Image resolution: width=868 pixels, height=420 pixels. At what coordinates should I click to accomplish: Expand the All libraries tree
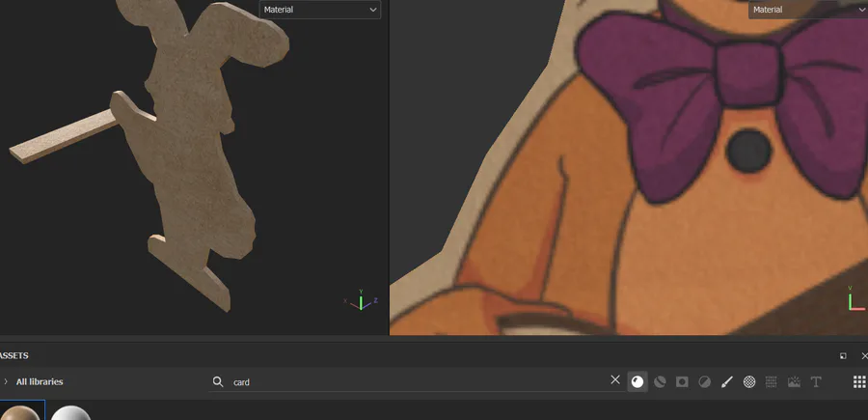pyautogui.click(x=6, y=381)
